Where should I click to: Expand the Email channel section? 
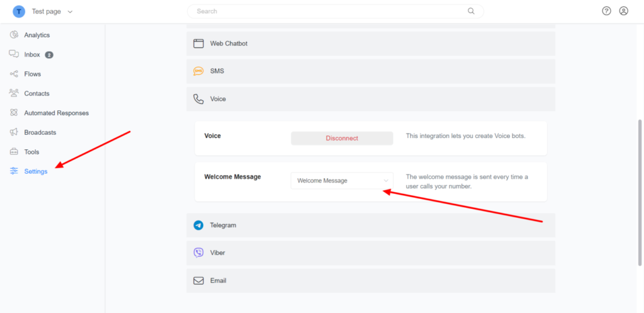tap(371, 280)
